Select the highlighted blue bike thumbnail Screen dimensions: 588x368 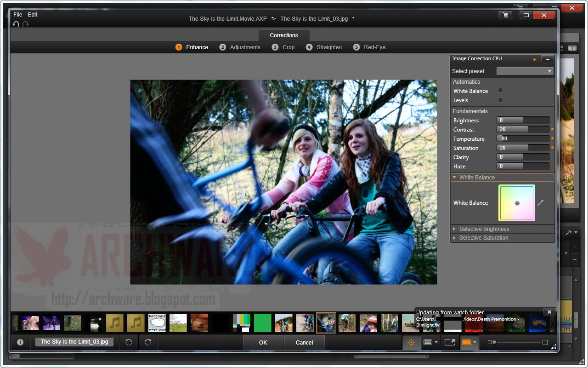(326, 323)
